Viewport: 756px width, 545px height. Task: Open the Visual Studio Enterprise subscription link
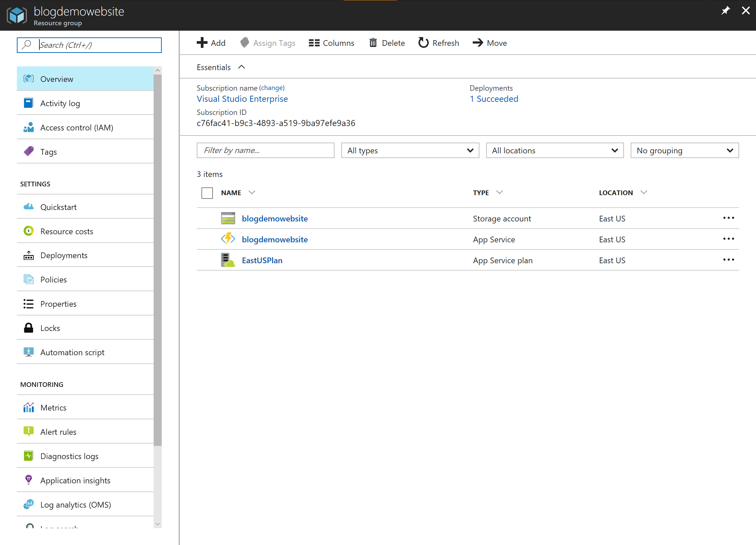pyautogui.click(x=242, y=99)
